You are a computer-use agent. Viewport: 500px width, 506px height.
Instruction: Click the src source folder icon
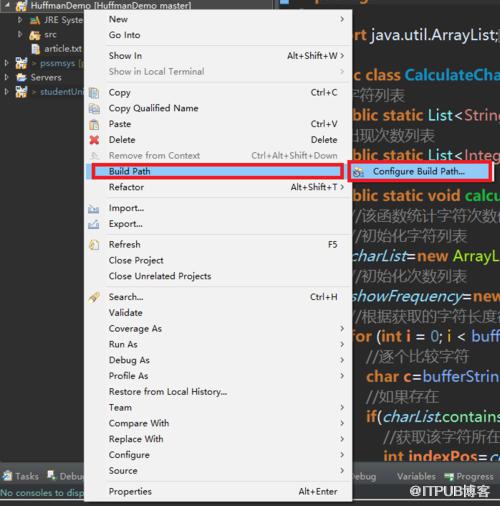point(35,35)
